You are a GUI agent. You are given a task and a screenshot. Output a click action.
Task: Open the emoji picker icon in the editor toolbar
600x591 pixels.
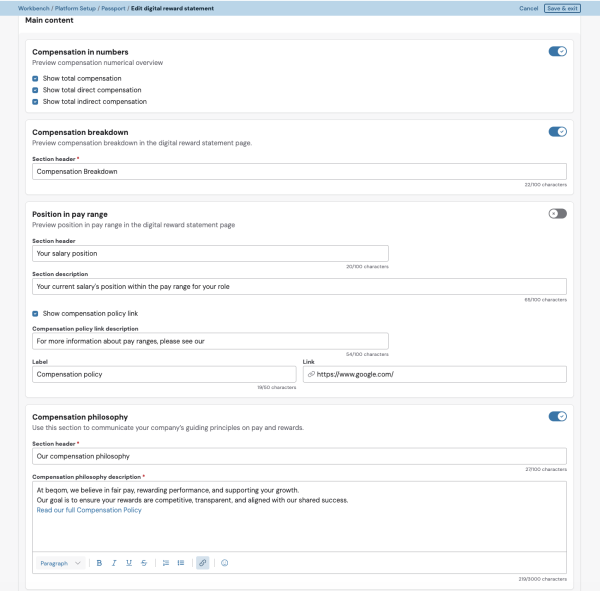(x=225, y=563)
